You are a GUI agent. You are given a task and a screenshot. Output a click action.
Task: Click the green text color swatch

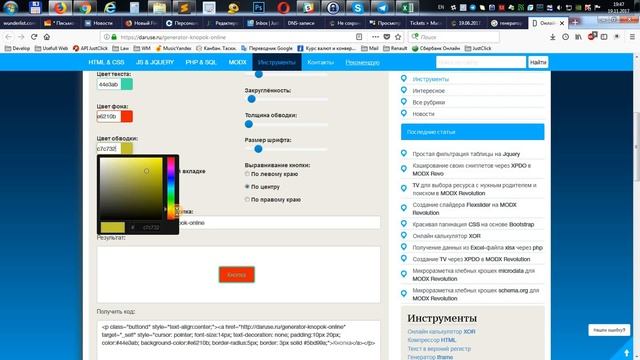coord(127,84)
